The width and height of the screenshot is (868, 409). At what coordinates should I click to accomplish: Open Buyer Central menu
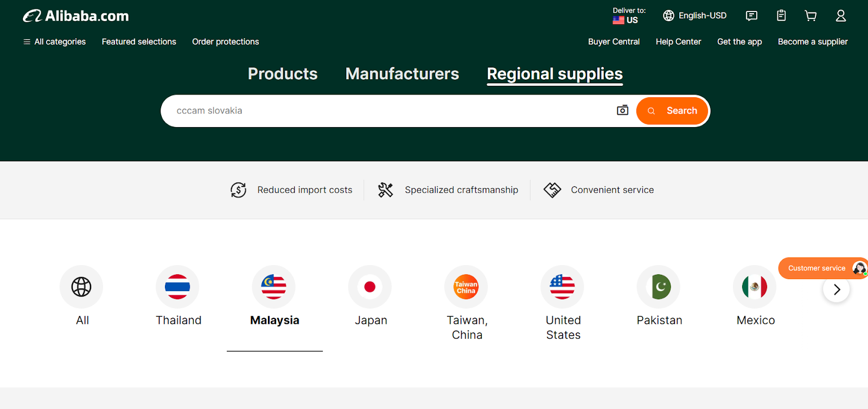pyautogui.click(x=614, y=42)
